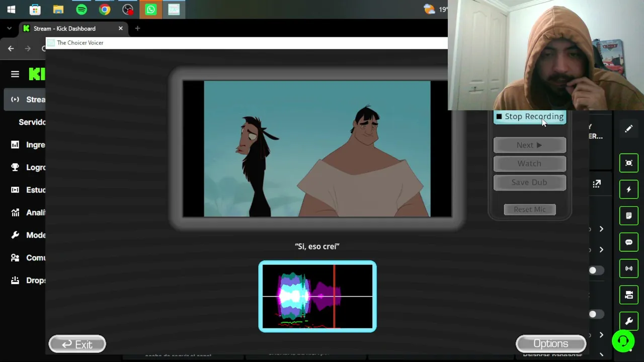Click the movie clip preview frame
Viewport: 644px width, 362px height.
pyautogui.click(x=317, y=149)
